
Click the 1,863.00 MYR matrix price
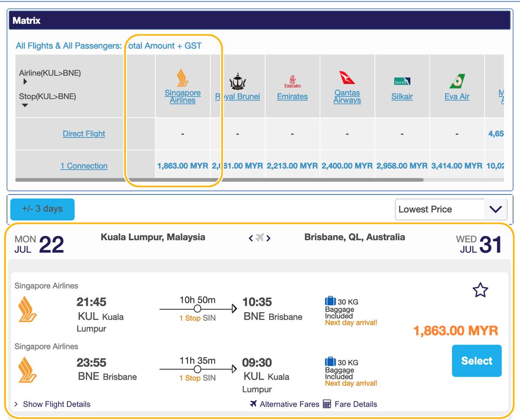[x=182, y=166]
